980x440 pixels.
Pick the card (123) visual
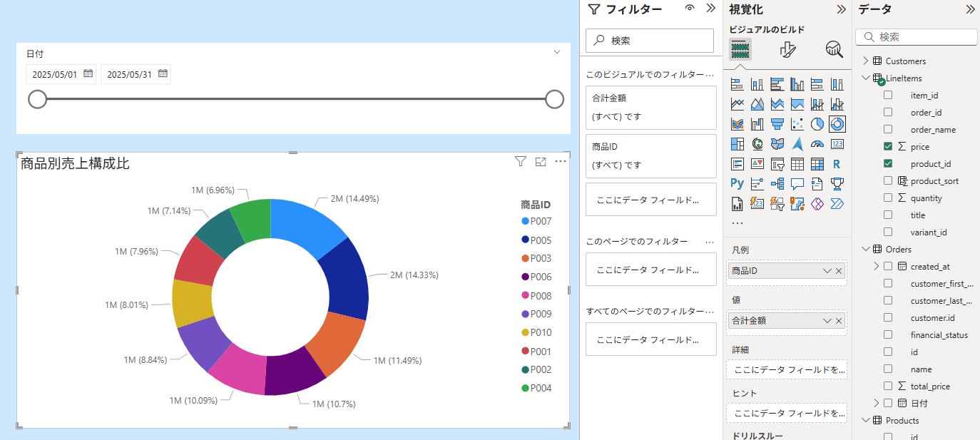837,144
